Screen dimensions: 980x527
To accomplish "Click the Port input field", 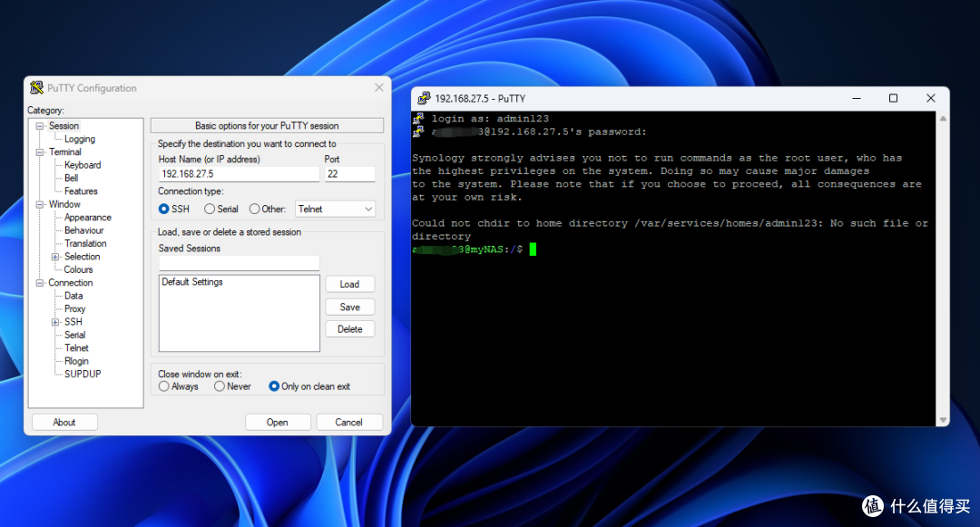I will click(x=349, y=174).
